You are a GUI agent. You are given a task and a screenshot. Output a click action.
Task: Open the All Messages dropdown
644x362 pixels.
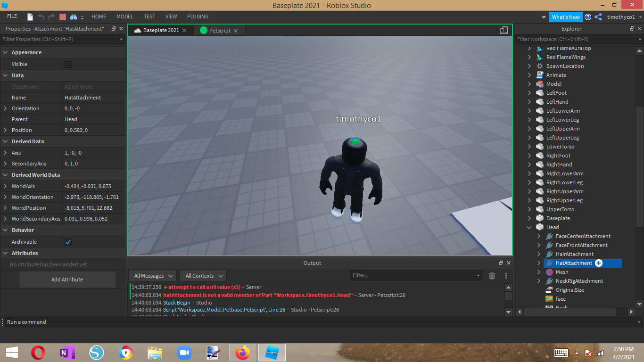[x=153, y=276]
